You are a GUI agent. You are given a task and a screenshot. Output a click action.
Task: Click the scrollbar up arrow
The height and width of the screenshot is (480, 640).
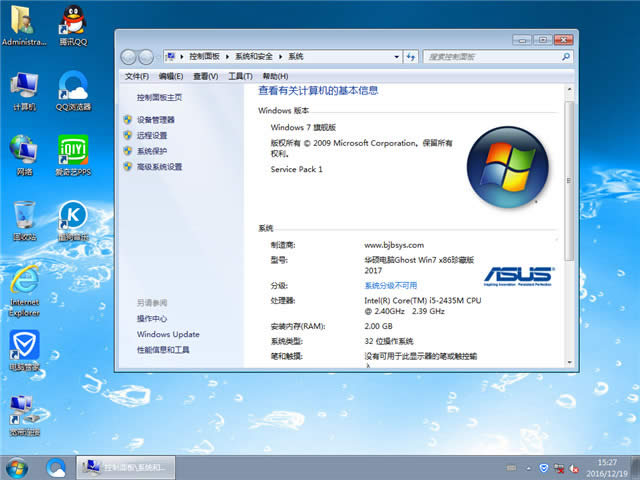coord(569,89)
